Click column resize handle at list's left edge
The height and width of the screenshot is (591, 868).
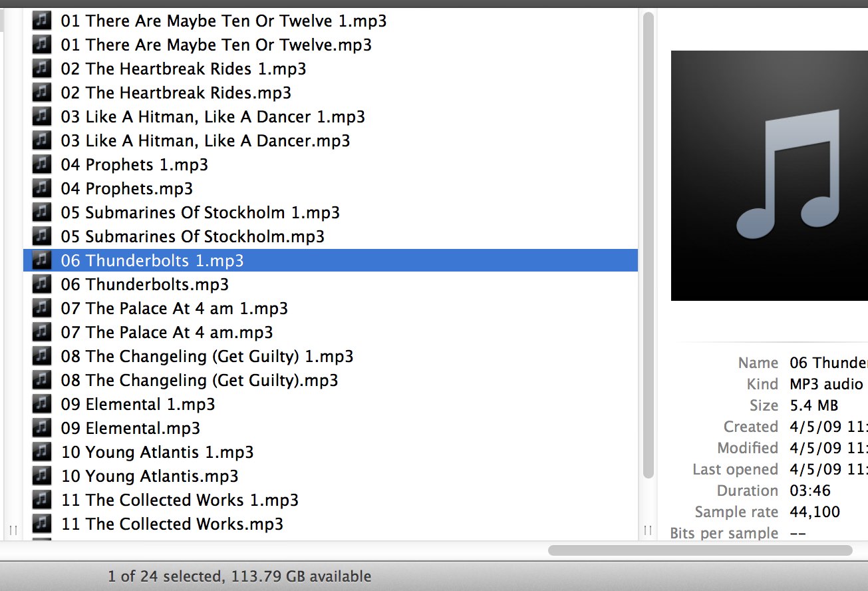(13, 530)
